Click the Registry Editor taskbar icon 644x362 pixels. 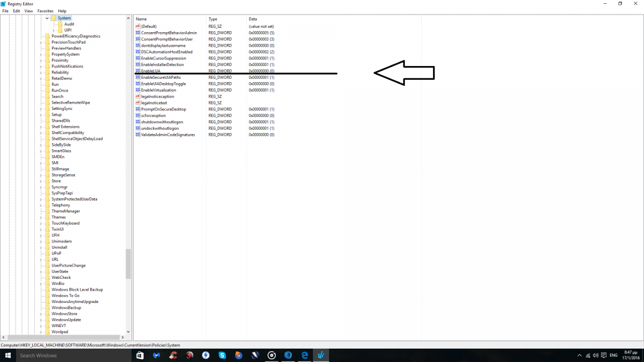coord(321,355)
